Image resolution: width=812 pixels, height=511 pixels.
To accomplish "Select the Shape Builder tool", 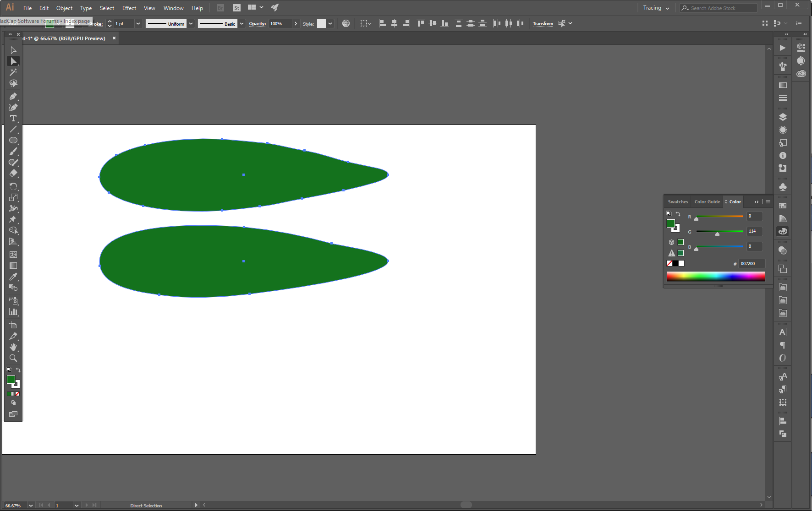I will [13, 230].
